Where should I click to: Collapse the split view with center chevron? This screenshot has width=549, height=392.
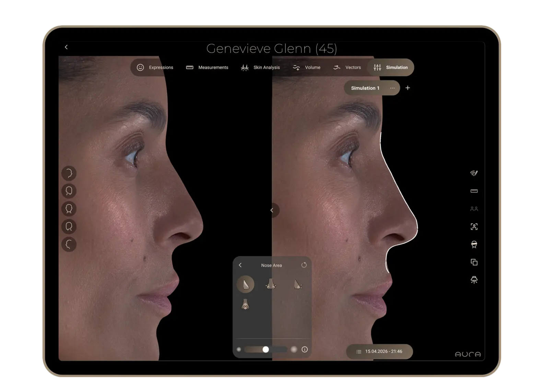[272, 210]
